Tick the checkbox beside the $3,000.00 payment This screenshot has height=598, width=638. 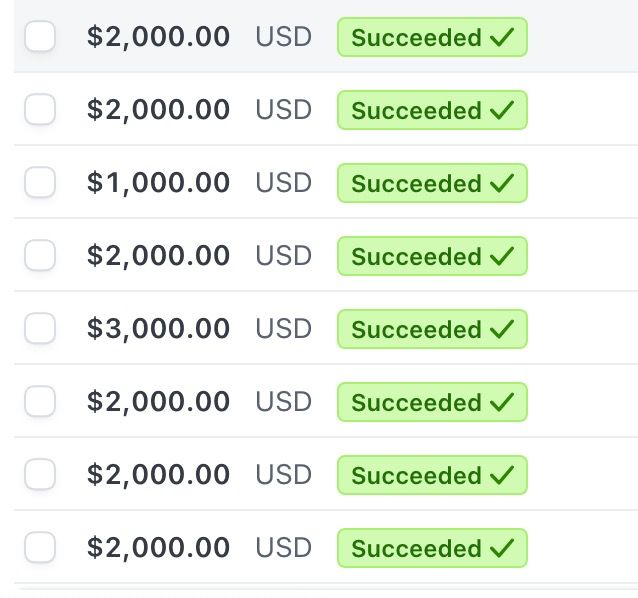[x=40, y=329]
